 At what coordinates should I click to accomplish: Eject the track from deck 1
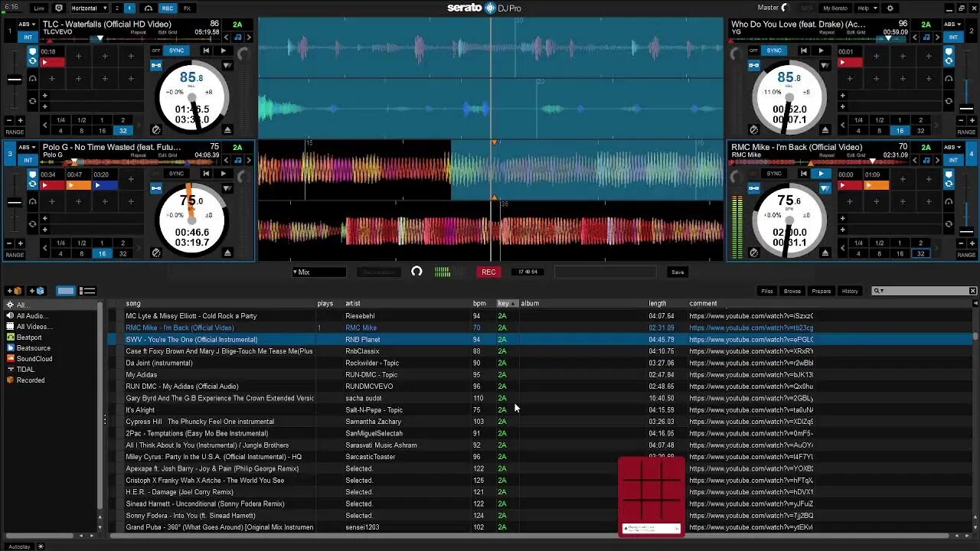pyautogui.click(x=227, y=129)
